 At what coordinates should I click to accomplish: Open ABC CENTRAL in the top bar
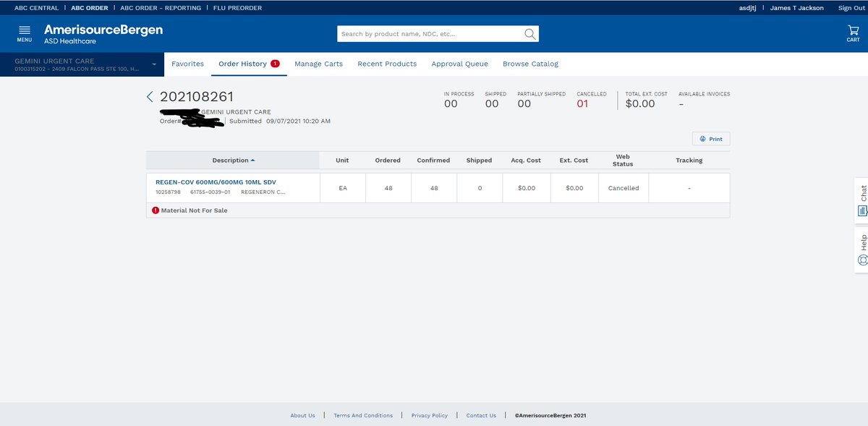click(37, 8)
